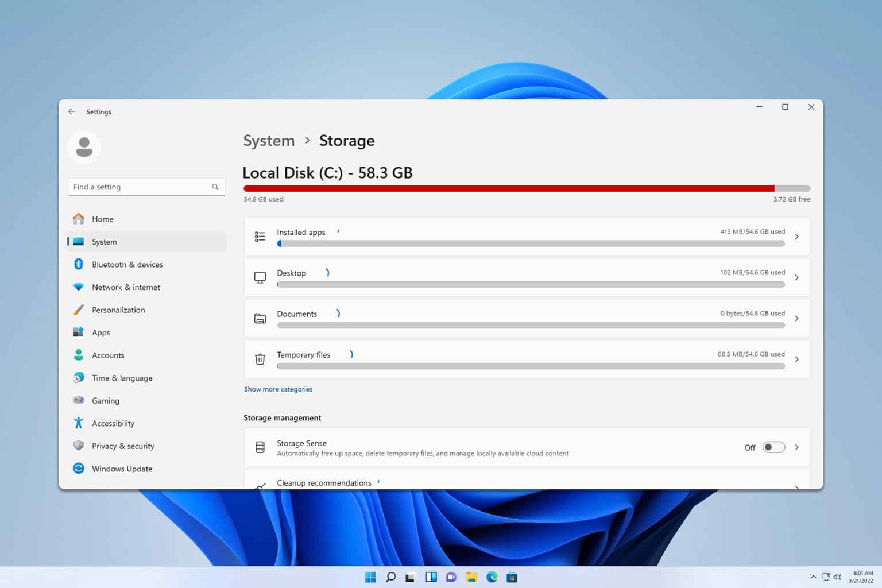882x588 pixels.
Task: Select Windows Update in sidebar
Action: tap(146, 468)
